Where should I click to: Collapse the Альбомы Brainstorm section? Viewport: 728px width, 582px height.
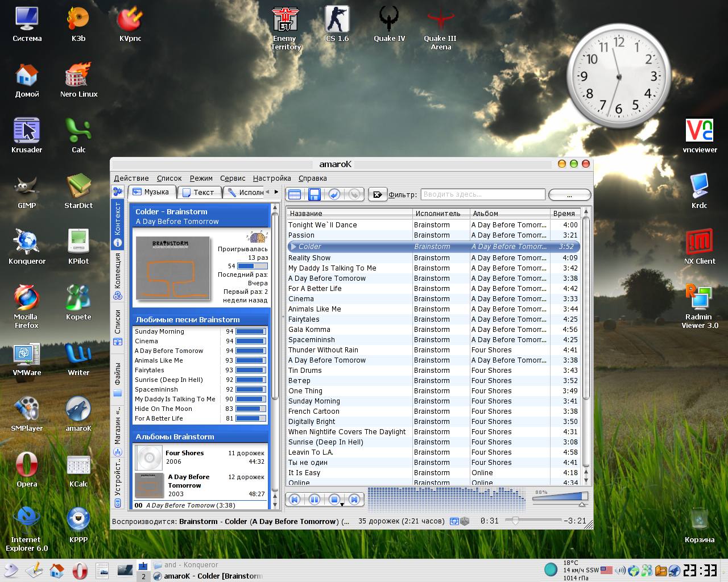tap(200, 436)
